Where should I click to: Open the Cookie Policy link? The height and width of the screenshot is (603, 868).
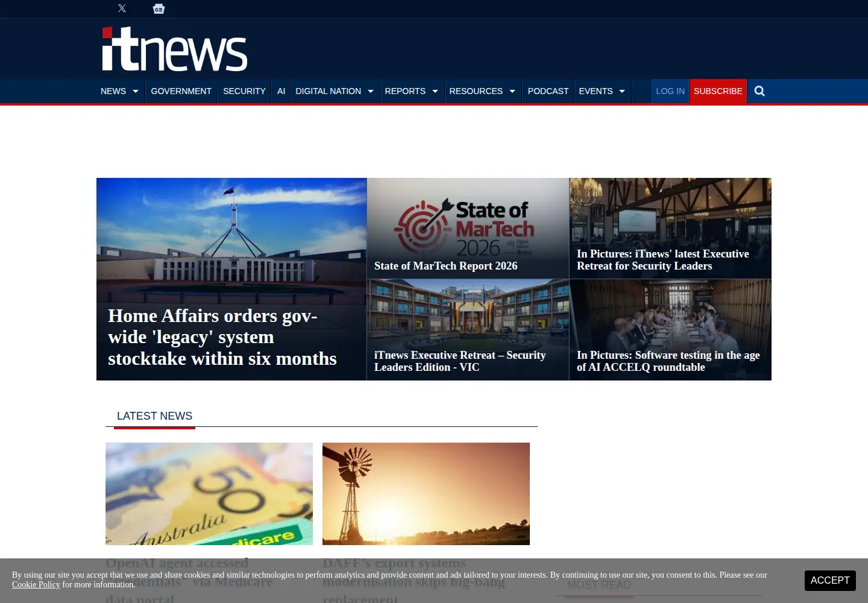click(36, 585)
